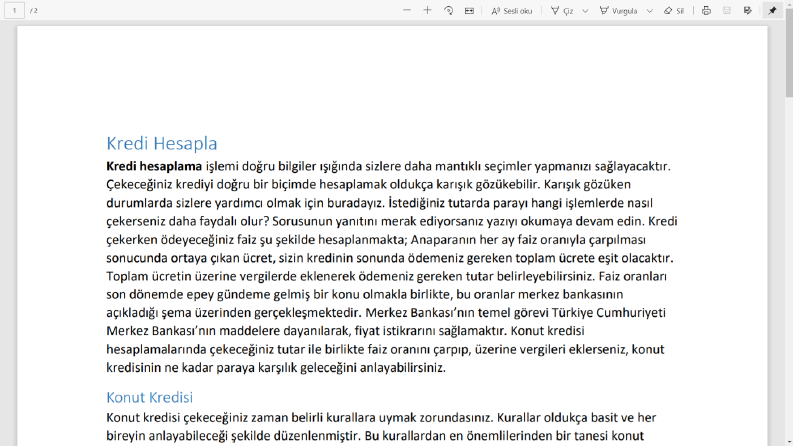Toggle the pin toolbar icon
Image resolution: width=793 pixels, height=446 pixels.
pos(772,10)
